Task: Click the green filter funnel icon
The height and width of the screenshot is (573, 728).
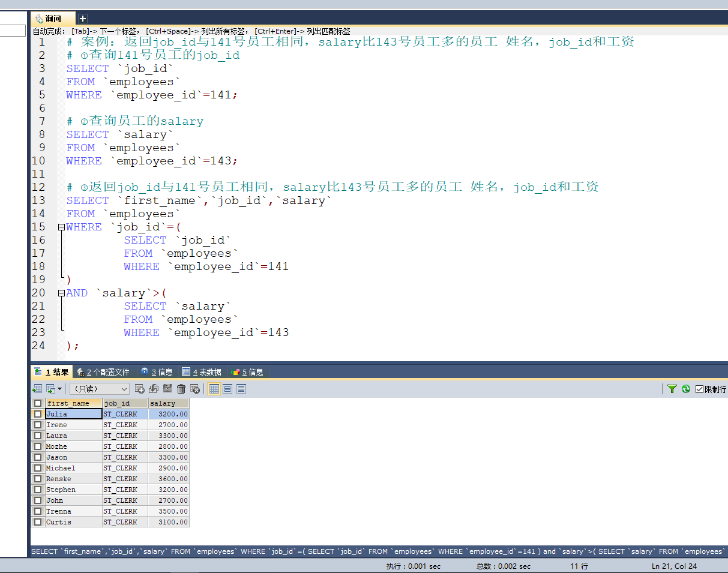Action: click(672, 389)
